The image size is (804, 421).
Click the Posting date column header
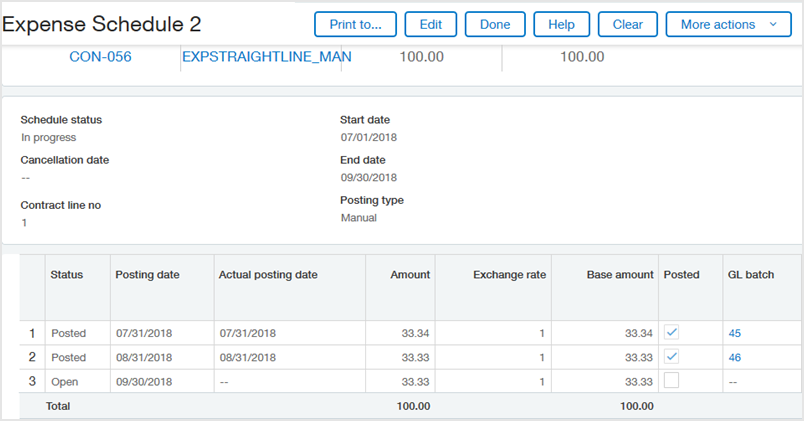tap(145, 274)
